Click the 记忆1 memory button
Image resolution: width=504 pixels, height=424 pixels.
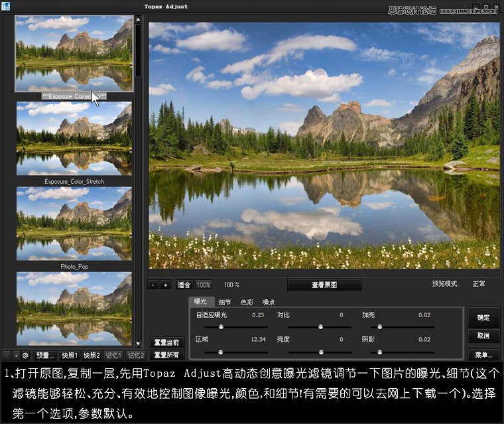point(113,356)
